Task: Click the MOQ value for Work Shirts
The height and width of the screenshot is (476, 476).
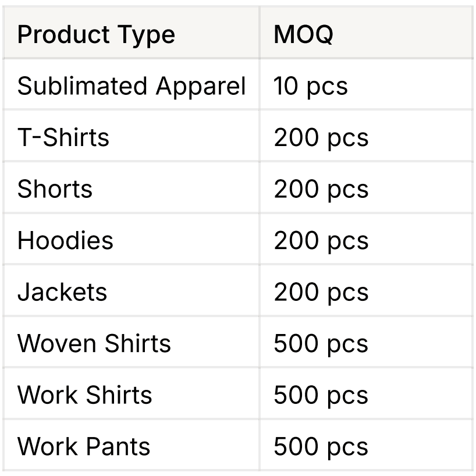Action: point(321,395)
